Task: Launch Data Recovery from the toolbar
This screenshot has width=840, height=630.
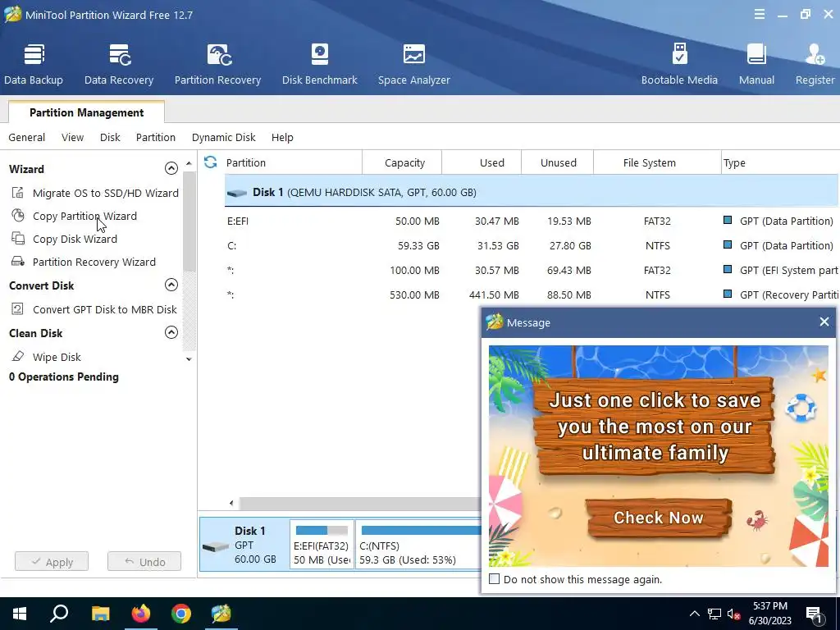Action: click(x=119, y=64)
